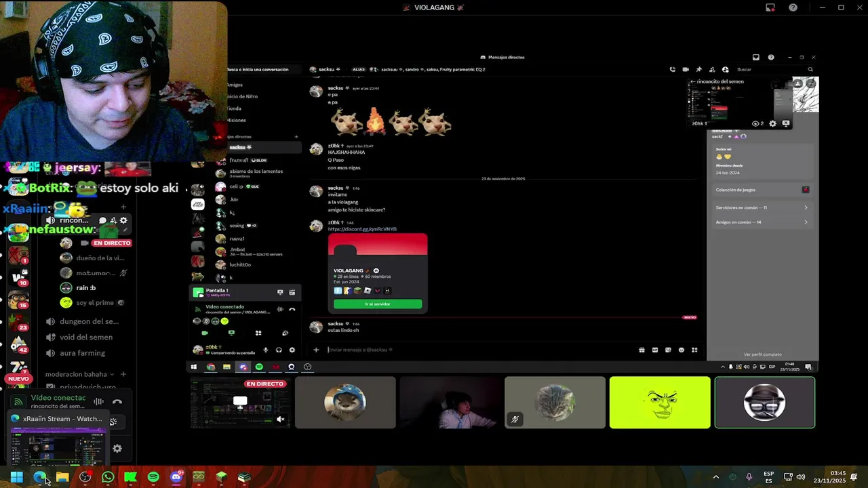Start a voice call with sacksu
Viewport: 868px width, 488px height.
click(672, 69)
